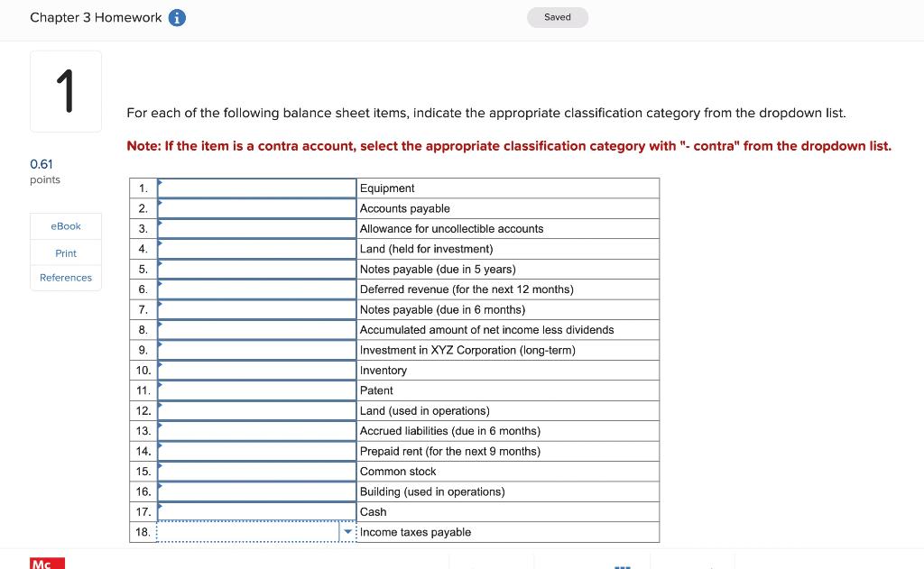Click the Deferred revenue answer input field

pyautogui.click(x=256, y=289)
